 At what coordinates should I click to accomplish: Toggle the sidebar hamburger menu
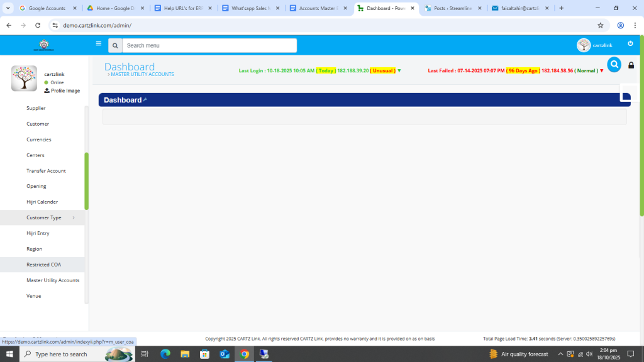98,44
